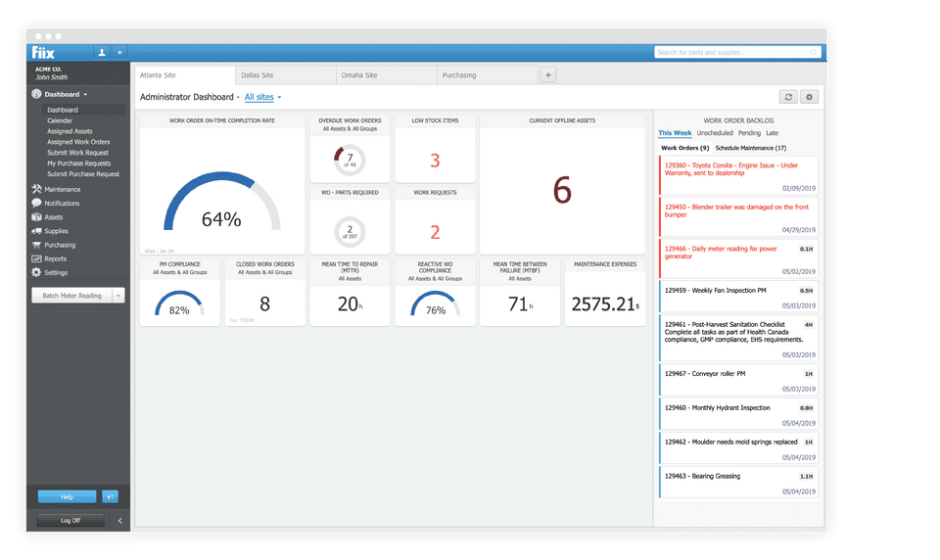Open work order 129467 Conveyor roller PM
The height and width of the screenshot is (560, 940).
(738, 380)
